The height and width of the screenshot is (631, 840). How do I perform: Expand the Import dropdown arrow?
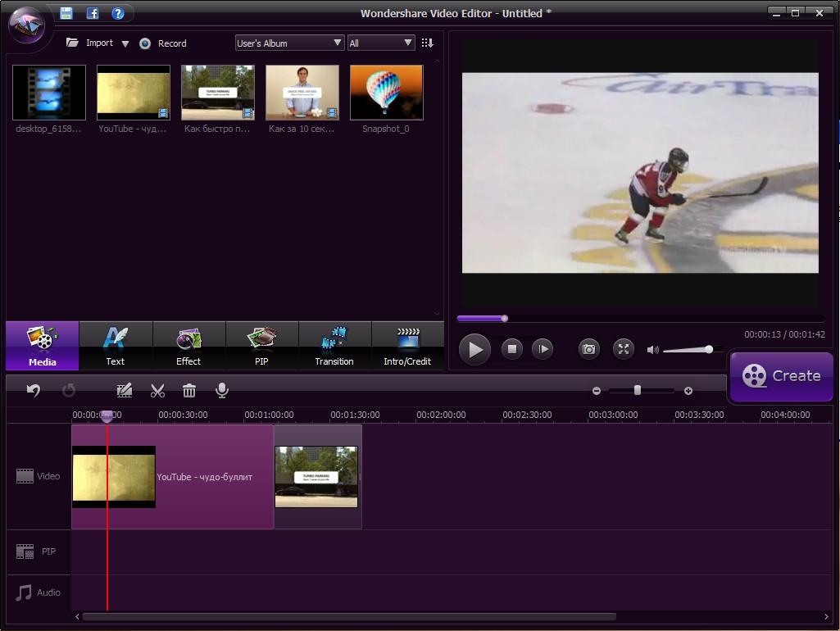pos(125,43)
